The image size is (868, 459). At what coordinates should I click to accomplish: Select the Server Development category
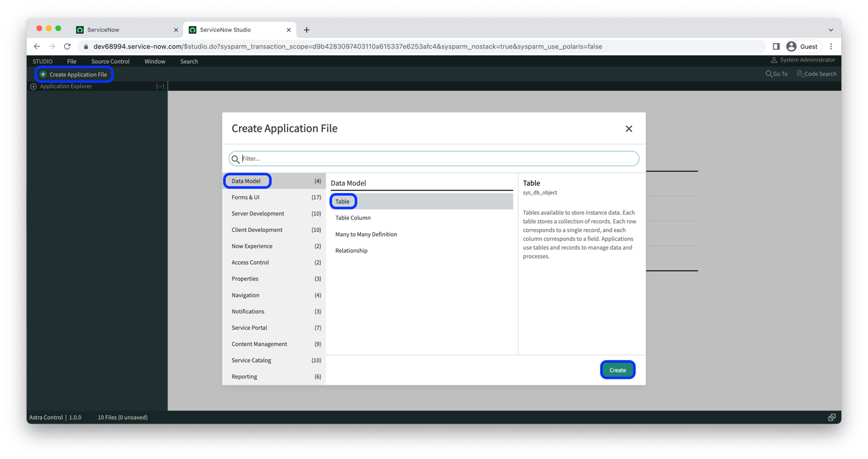(274, 214)
